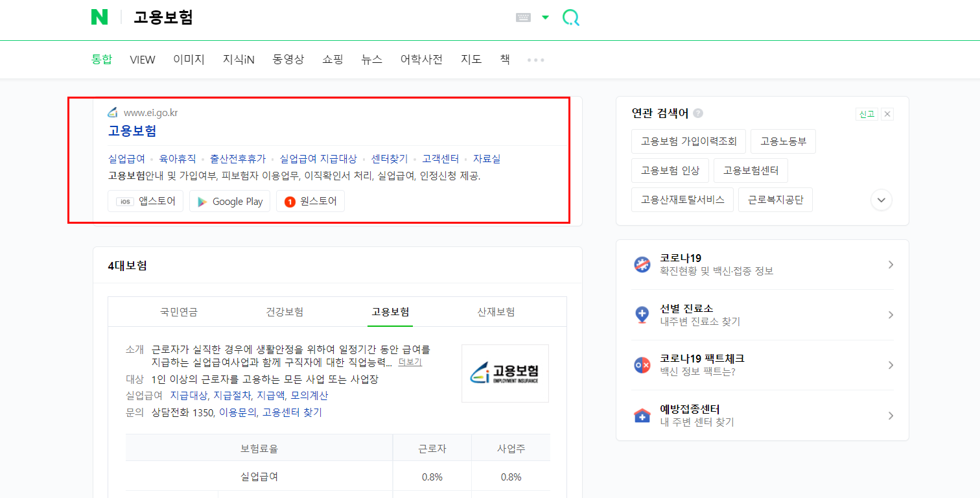The height and width of the screenshot is (498, 980).
Task: Open the 동영상 tab
Action: tap(288, 60)
